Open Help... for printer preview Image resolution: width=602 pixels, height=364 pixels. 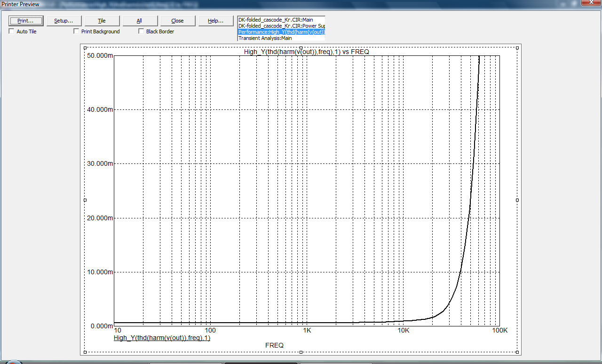pyautogui.click(x=215, y=21)
